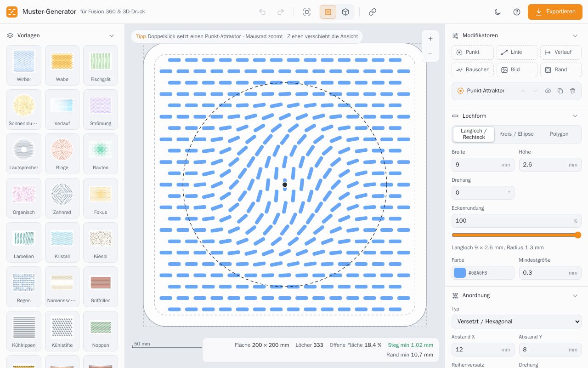Switch to the 3D cube view
This screenshot has height=368, width=588.
click(345, 12)
